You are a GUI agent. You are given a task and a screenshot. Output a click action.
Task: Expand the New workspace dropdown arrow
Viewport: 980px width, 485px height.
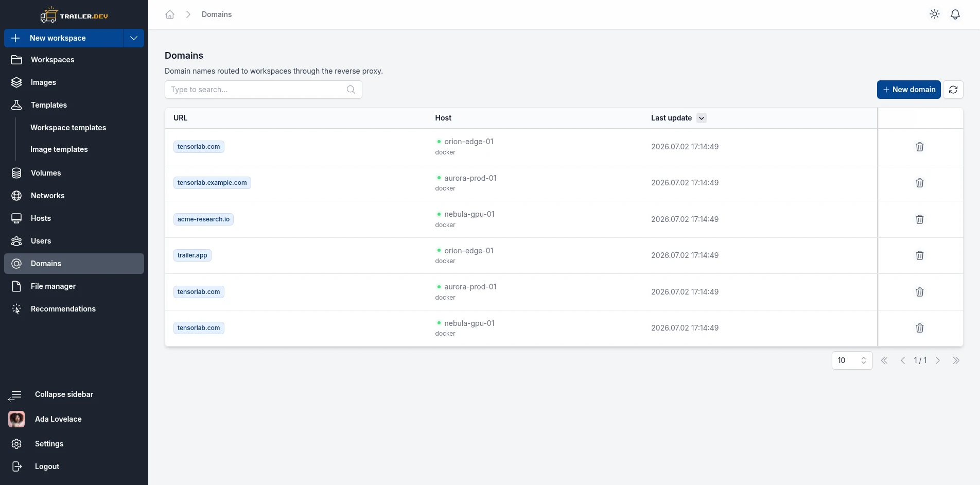tap(134, 38)
